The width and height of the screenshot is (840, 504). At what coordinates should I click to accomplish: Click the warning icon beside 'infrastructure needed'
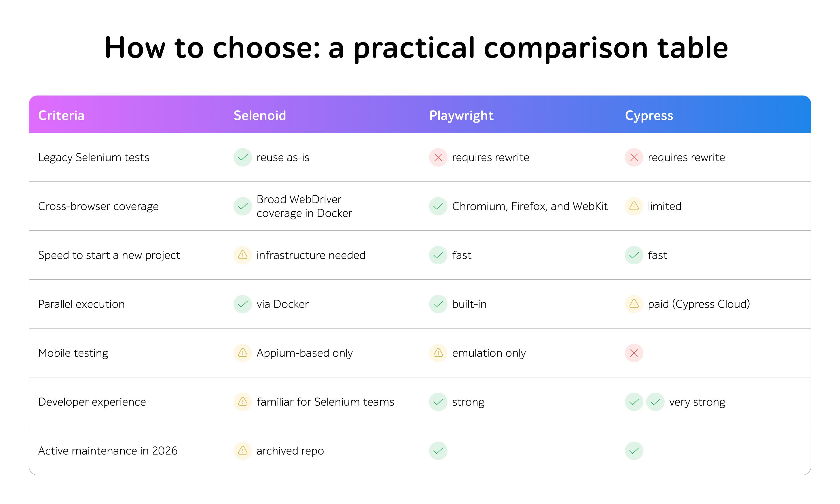click(x=242, y=255)
